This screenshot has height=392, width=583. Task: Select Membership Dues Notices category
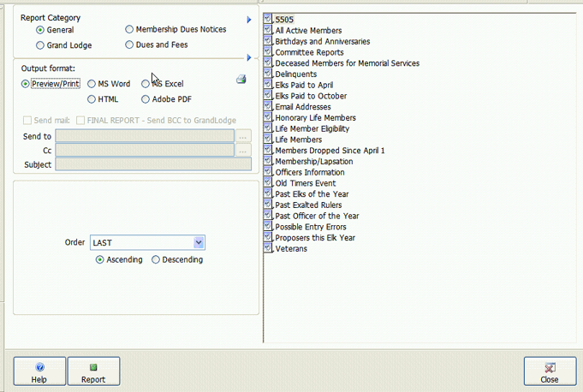[x=129, y=29]
